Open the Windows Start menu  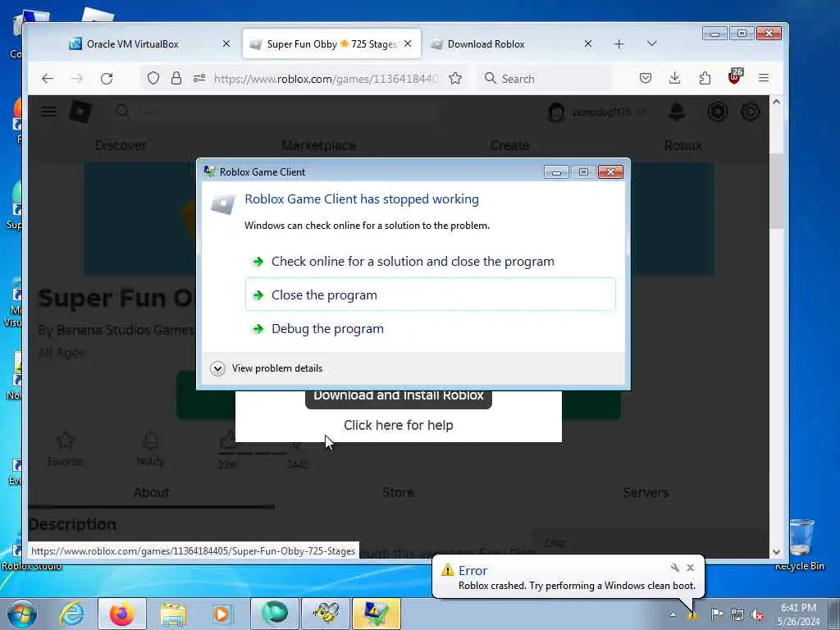pos(22,614)
